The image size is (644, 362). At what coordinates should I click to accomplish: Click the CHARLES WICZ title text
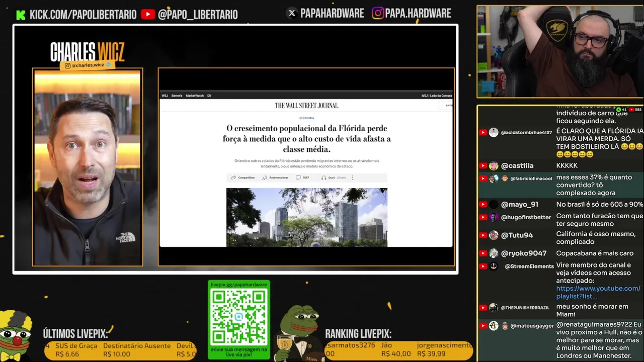tap(87, 52)
